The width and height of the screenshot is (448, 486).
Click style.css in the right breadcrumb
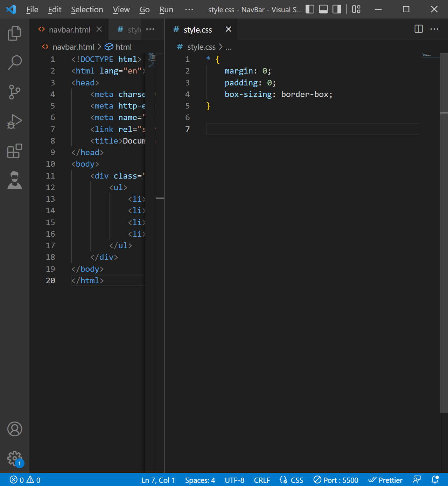pyautogui.click(x=201, y=47)
